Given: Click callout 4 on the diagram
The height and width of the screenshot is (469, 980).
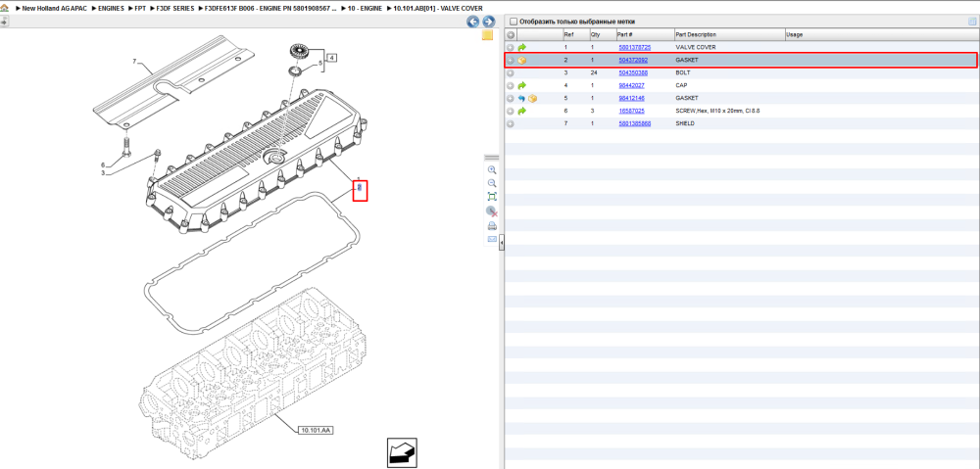Looking at the screenshot, I should [332, 58].
